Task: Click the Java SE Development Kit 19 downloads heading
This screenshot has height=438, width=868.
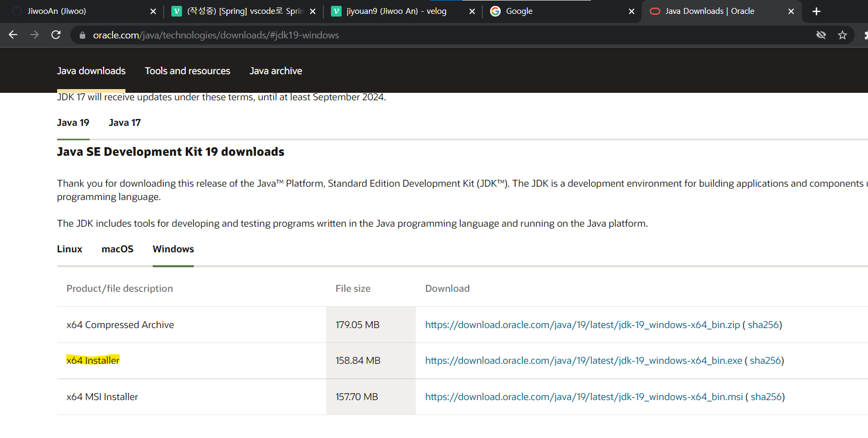Action: 171,152
